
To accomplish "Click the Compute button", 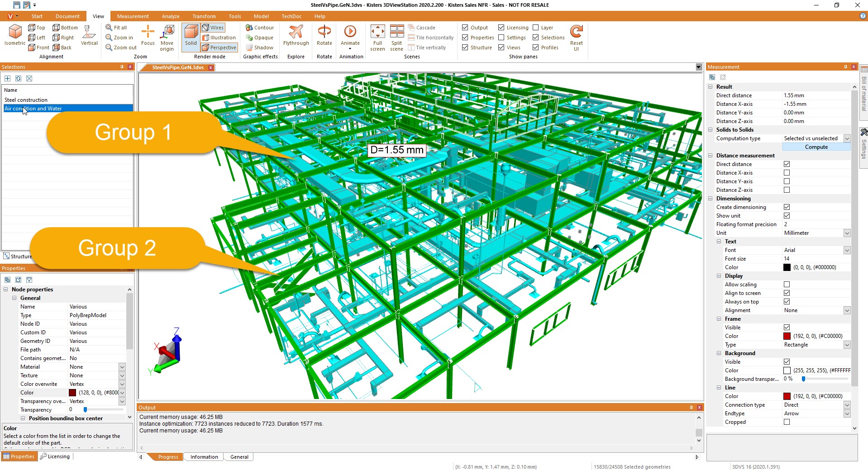I will (x=816, y=147).
